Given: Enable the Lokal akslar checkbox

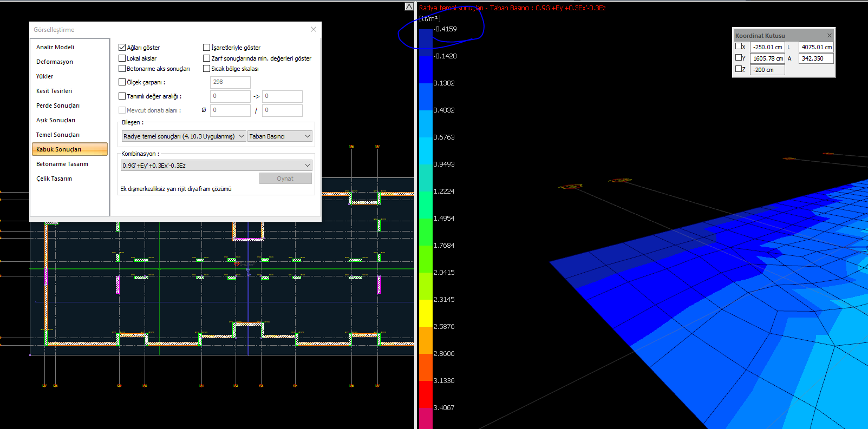Looking at the screenshot, I should pyautogui.click(x=122, y=58).
